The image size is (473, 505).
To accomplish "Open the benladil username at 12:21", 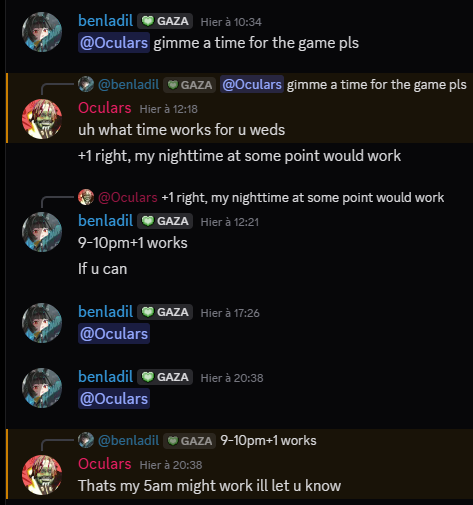I will tap(105, 221).
